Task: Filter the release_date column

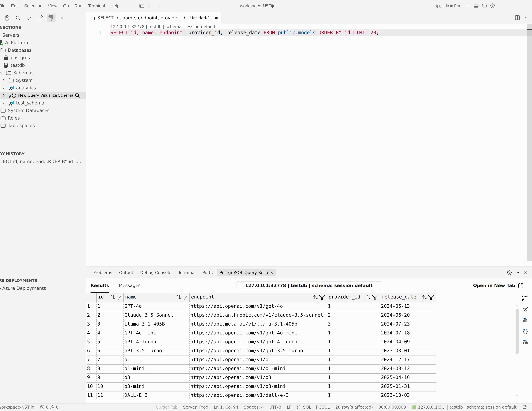Action: [x=431, y=297]
